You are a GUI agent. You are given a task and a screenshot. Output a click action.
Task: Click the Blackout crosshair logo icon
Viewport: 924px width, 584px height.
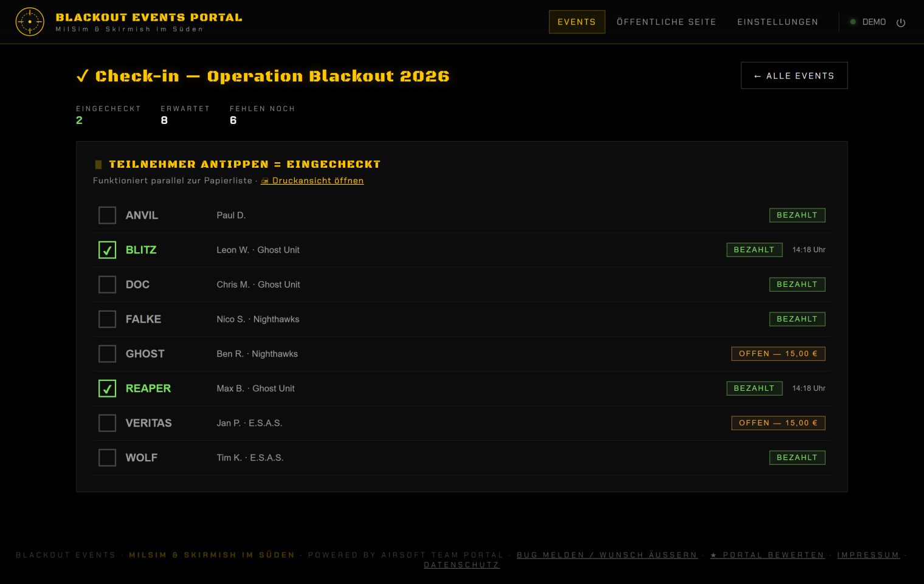30,22
